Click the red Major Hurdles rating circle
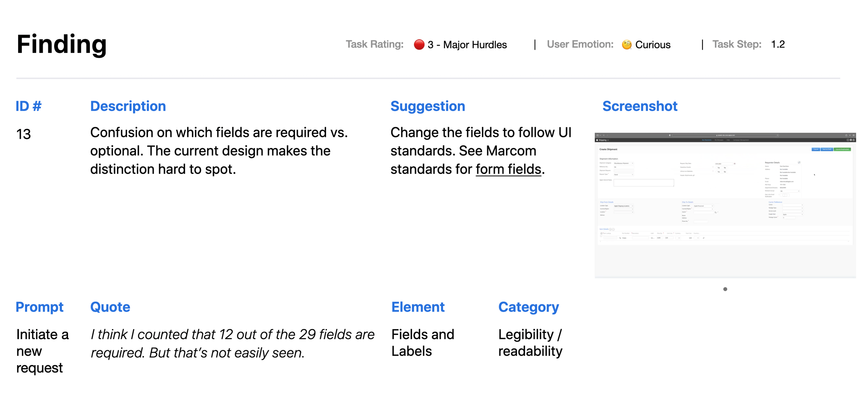 (419, 44)
